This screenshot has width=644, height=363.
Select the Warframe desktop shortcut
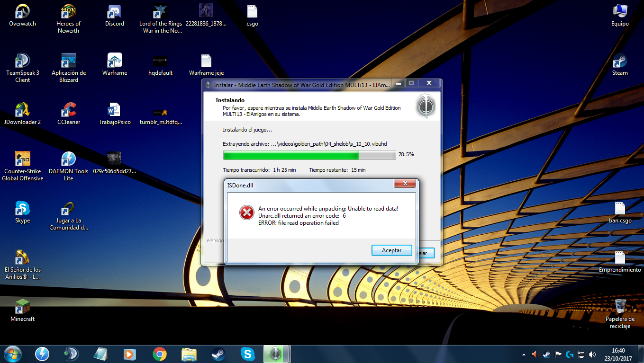click(x=115, y=65)
